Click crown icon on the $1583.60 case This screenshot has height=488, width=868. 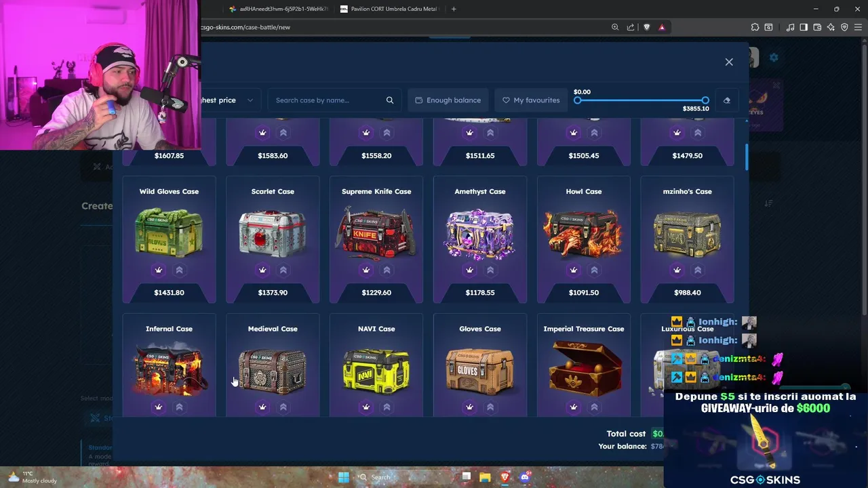click(262, 133)
